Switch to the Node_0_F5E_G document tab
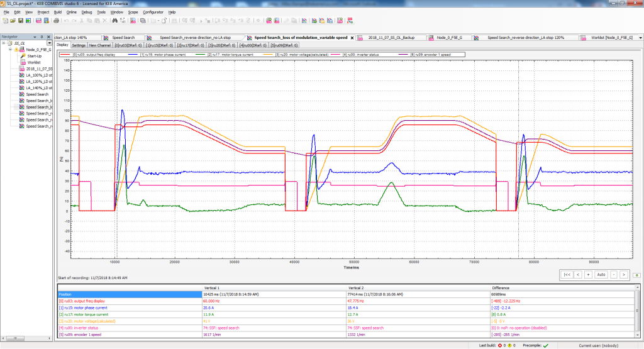The image size is (644, 349). pos(449,38)
